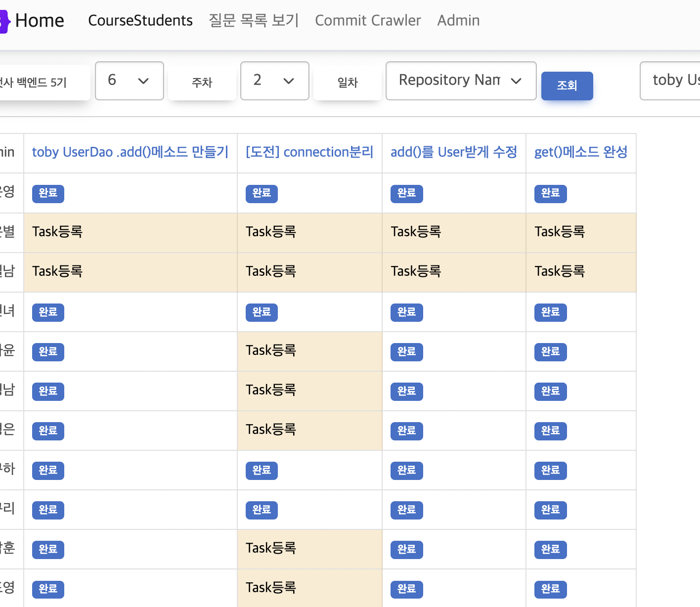Click the 주차 label

click(x=202, y=83)
